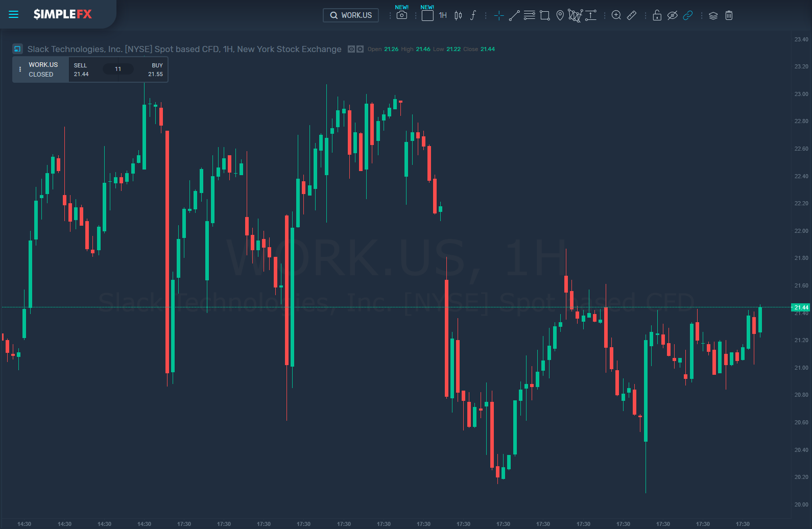
Task: Select the location pin marker tool
Action: 560,15
